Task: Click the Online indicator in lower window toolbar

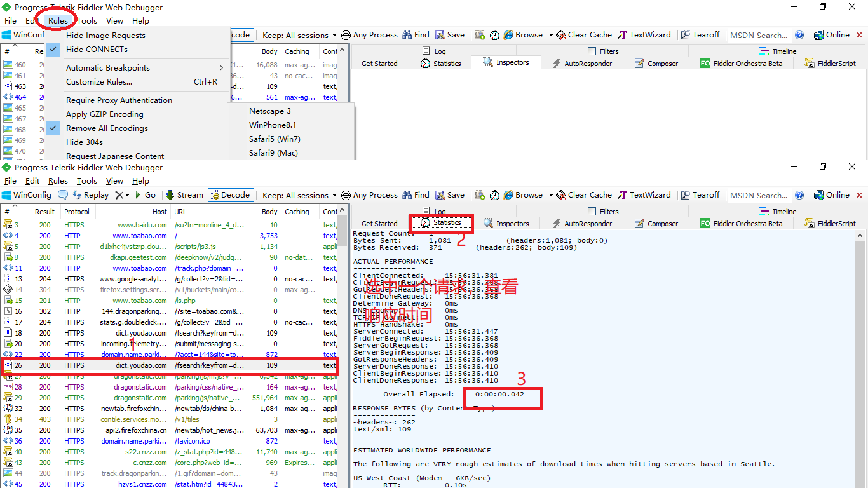Action: pos(831,195)
